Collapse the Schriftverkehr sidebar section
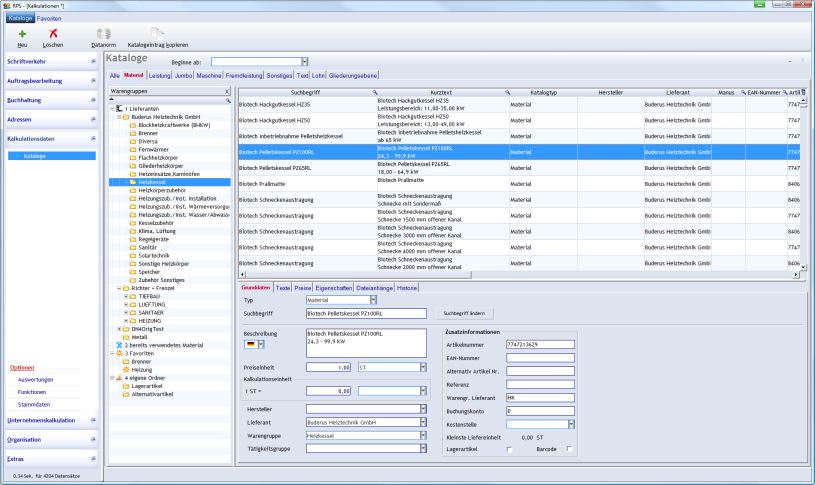Viewport: 815px width, 485px height. [x=93, y=61]
